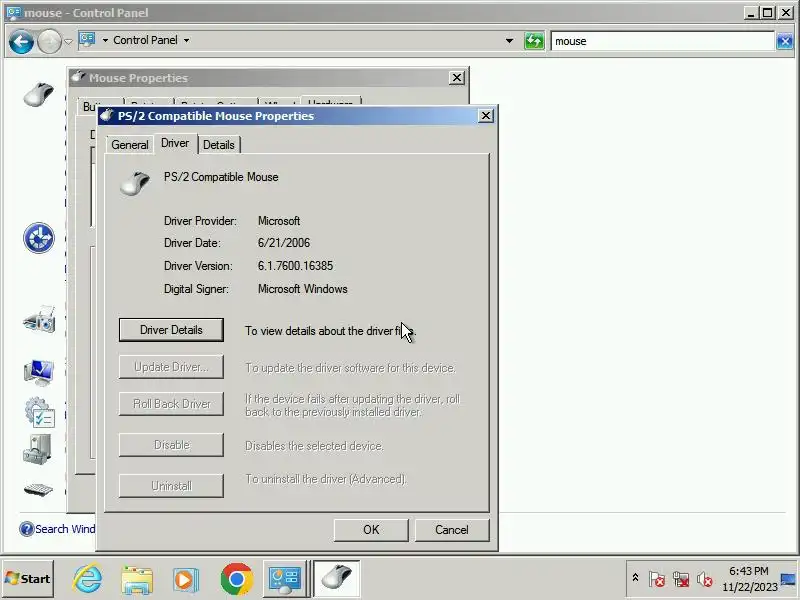Click the Show Desktop icon
Viewport: 800px width, 600px height.
pos(789,579)
